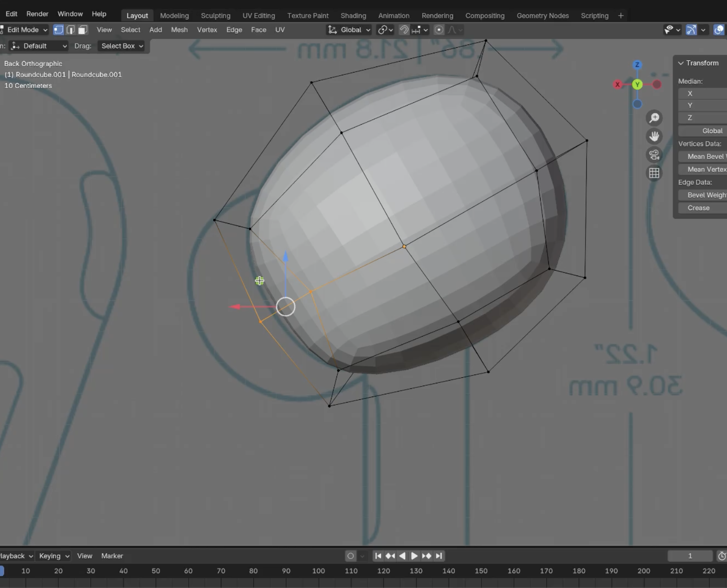Image resolution: width=727 pixels, height=588 pixels.
Task: Jump to next keyframe
Action: point(426,556)
